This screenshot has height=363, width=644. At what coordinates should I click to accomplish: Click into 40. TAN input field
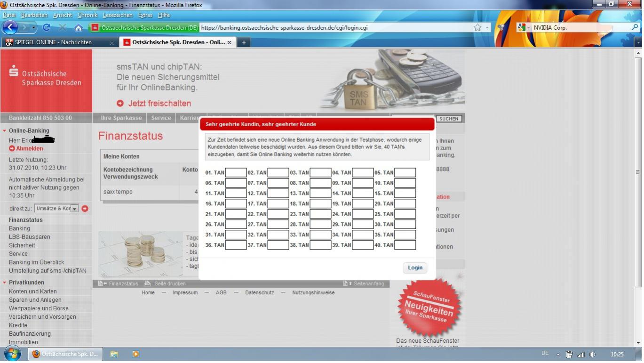click(x=405, y=245)
